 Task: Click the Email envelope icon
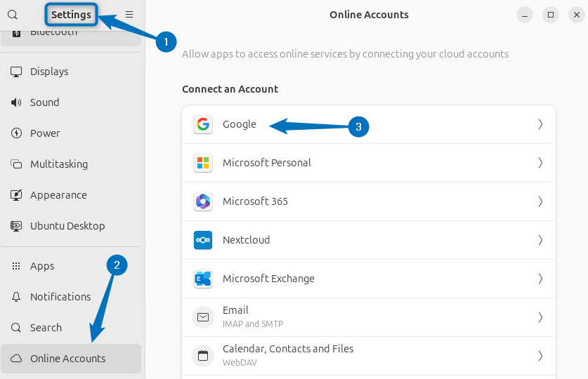[x=203, y=317]
